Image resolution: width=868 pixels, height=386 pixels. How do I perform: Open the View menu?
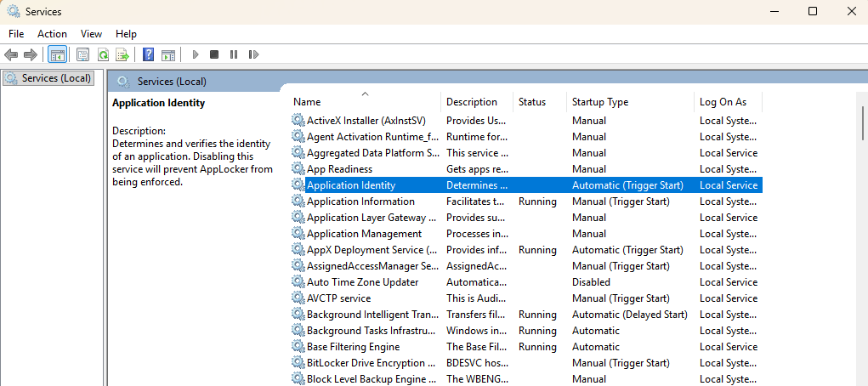91,34
